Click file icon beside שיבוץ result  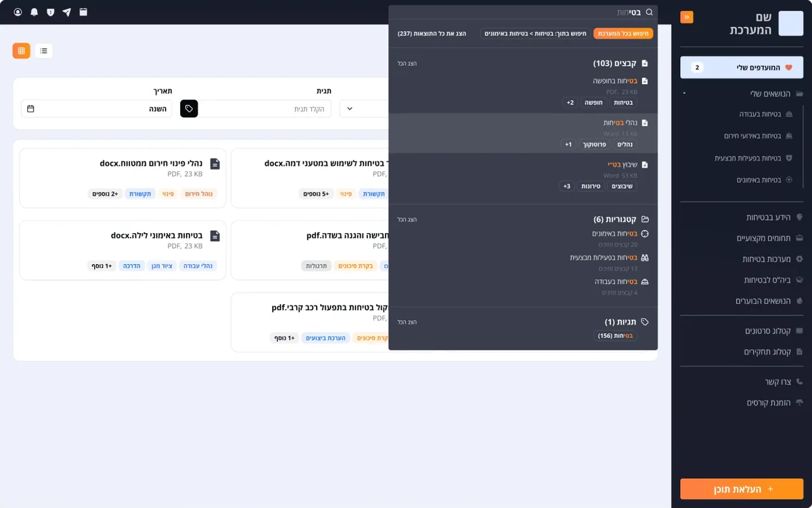tap(645, 165)
